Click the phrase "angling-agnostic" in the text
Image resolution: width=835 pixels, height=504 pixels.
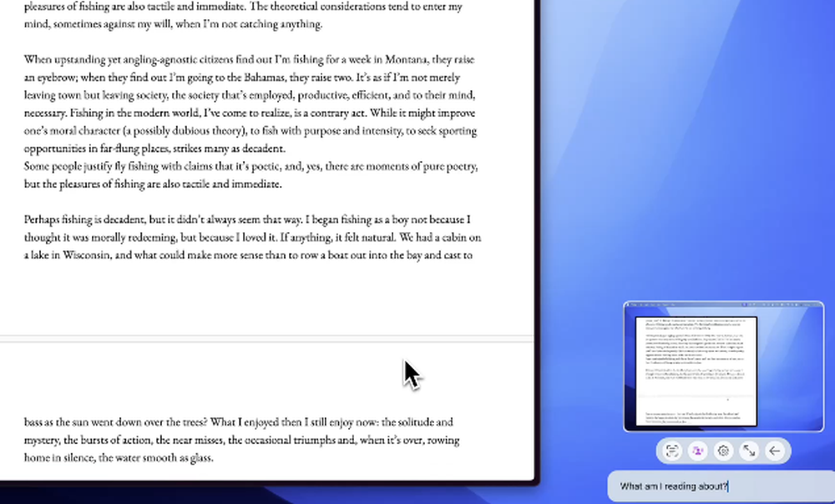click(159, 59)
